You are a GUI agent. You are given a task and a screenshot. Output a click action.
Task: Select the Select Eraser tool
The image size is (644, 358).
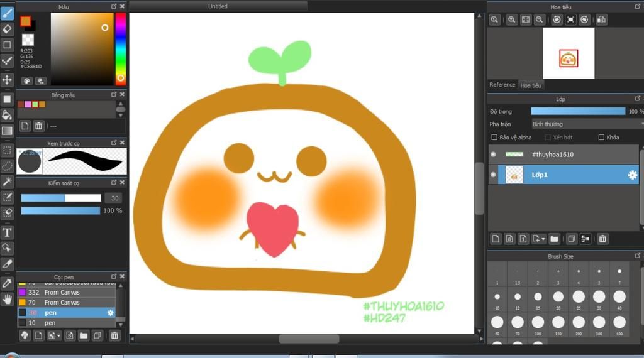point(7,213)
